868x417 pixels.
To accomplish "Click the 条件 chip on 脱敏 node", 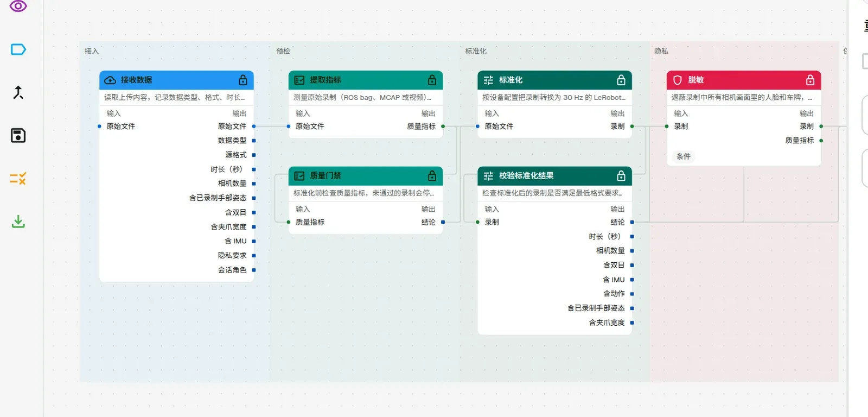I will [x=684, y=156].
